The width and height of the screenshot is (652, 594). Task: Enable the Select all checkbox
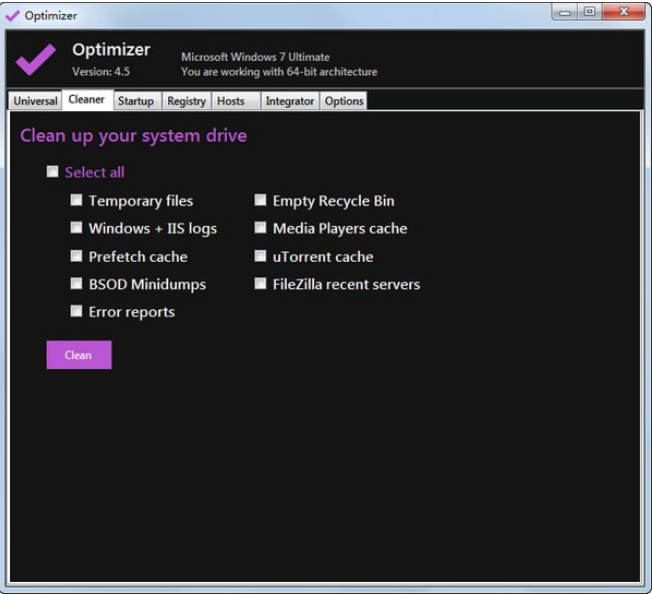click(x=52, y=171)
